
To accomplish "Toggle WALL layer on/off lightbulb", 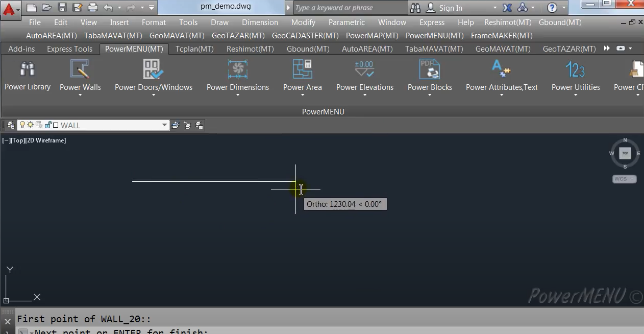I will click(22, 125).
